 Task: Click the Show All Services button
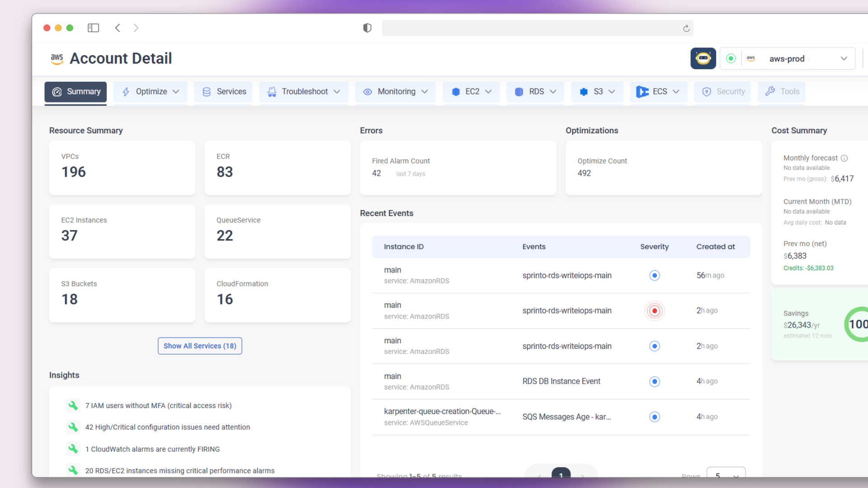[200, 346]
